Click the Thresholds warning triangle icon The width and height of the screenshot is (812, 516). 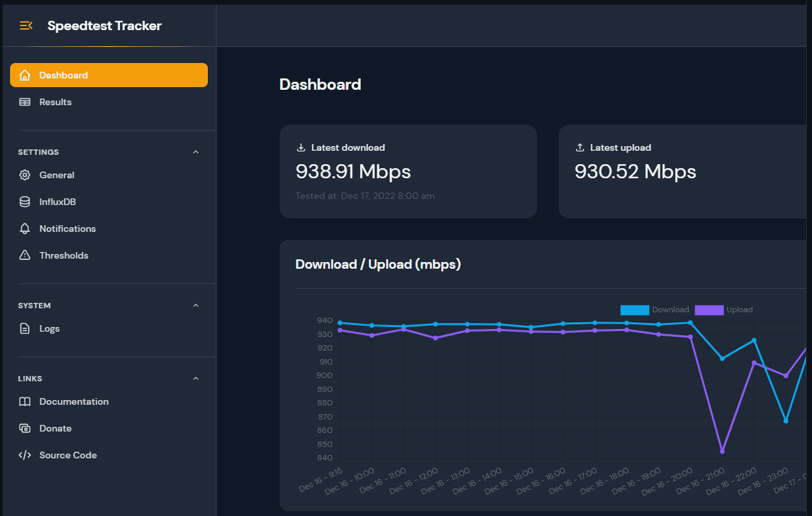point(25,256)
